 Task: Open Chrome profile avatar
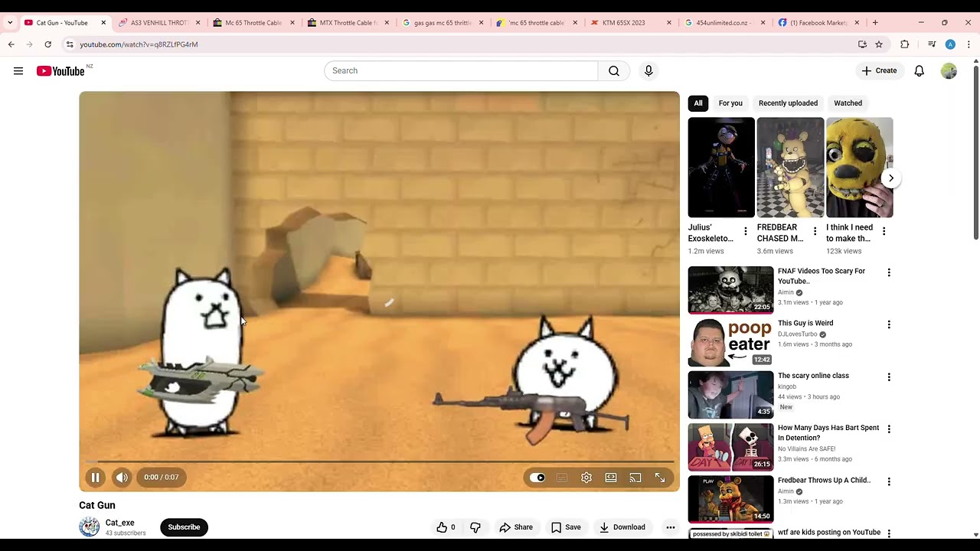click(x=950, y=44)
